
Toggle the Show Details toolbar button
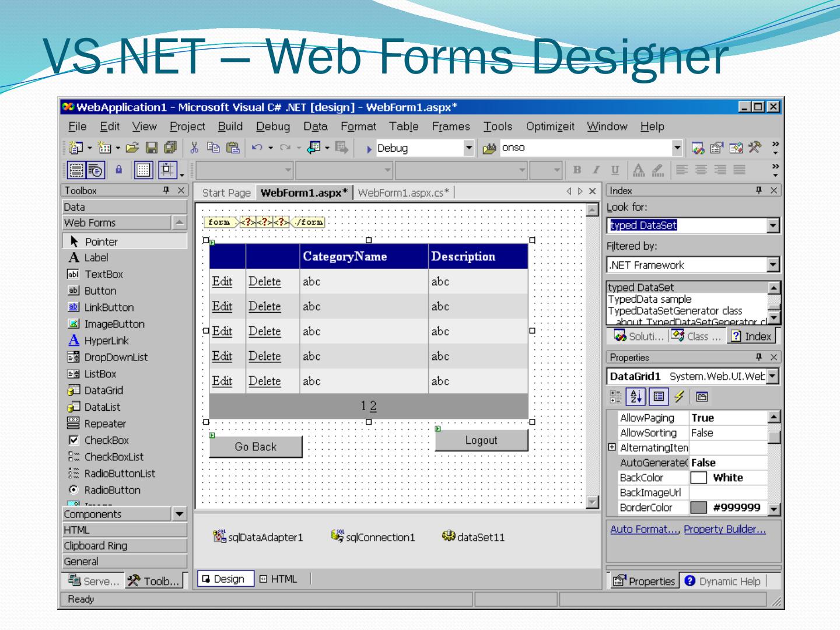point(96,170)
